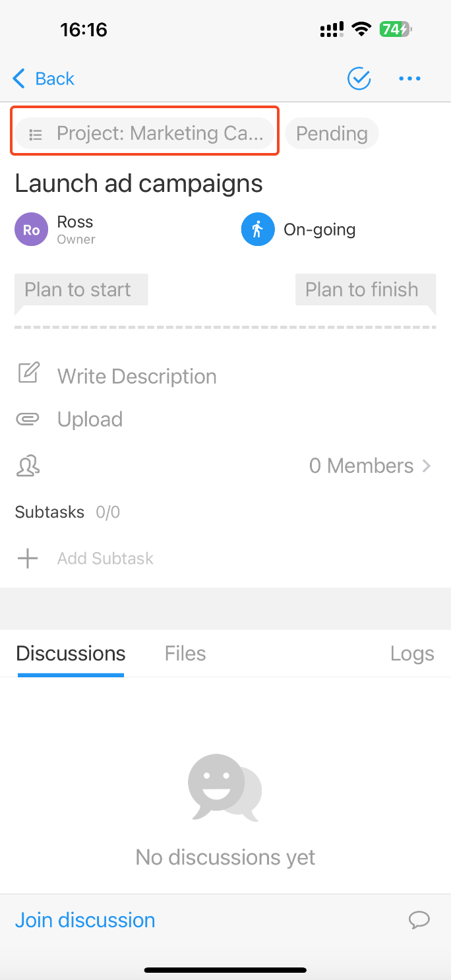Tap the members people icon
The width and height of the screenshot is (451, 980).
click(28, 466)
